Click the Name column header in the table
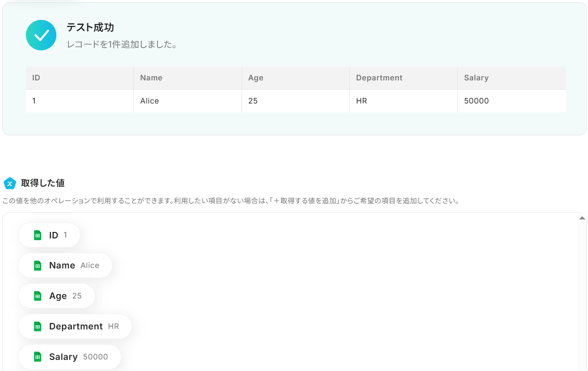588x371 pixels. [151, 78]
